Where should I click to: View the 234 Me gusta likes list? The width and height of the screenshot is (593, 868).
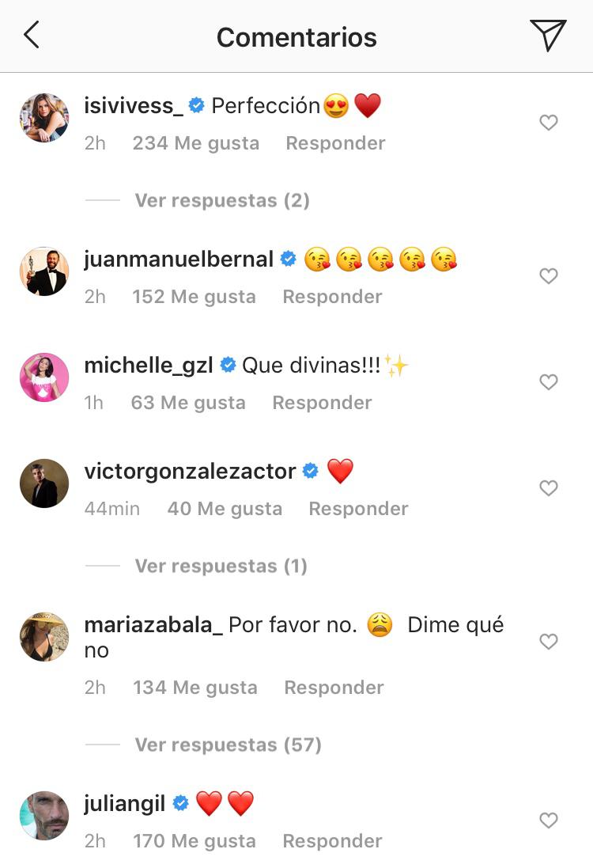195,143
